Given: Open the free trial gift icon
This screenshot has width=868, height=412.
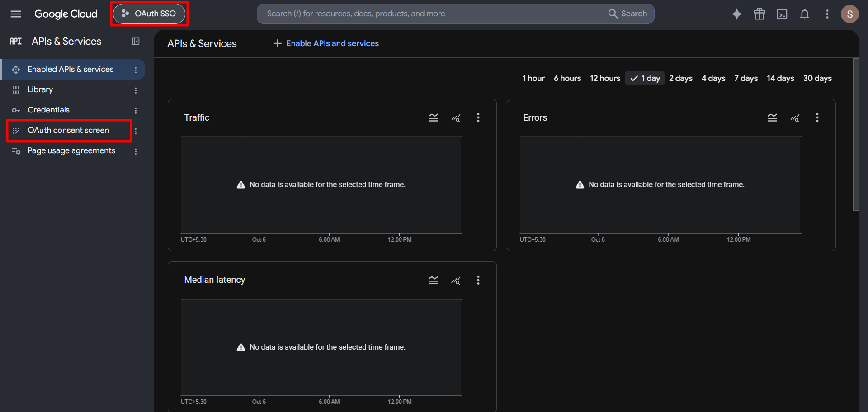Looking at the screenshot, I should (x=759, y=14).
